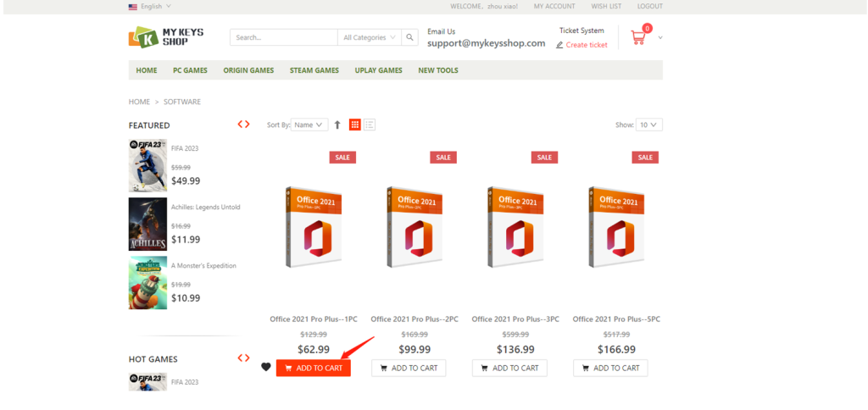Viewport: 868px width, 410px height.
Task: Click the support@mykeysshop.com email
Action: click(486, 43)
